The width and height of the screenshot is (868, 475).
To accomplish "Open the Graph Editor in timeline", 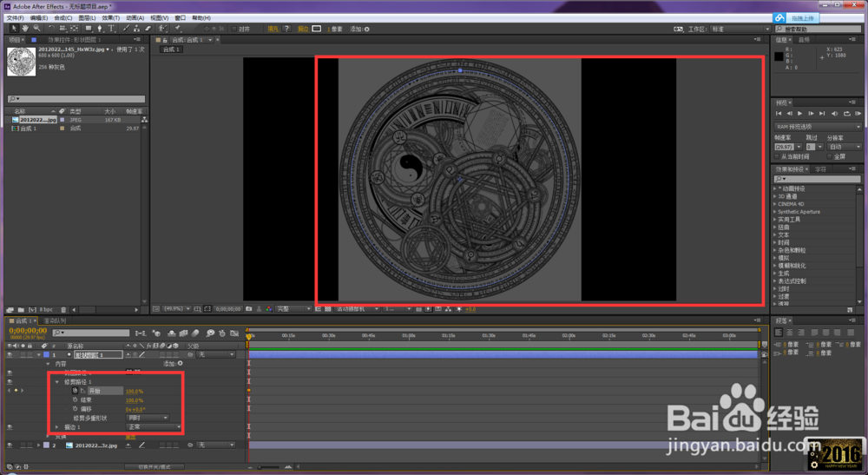I will (234, 333).
